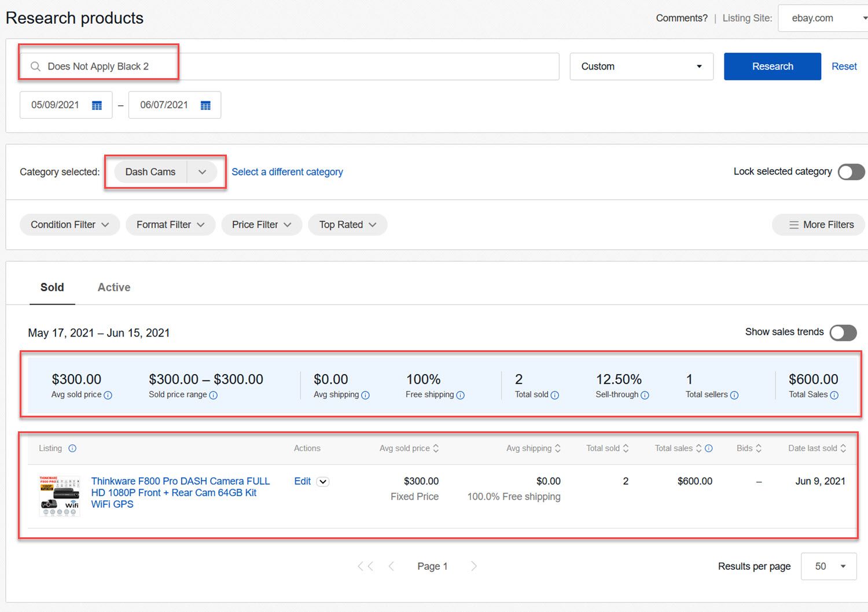
Task: Expand the Condition Filter dropdown
Action: pyautogui.click(x=69, y=225)
